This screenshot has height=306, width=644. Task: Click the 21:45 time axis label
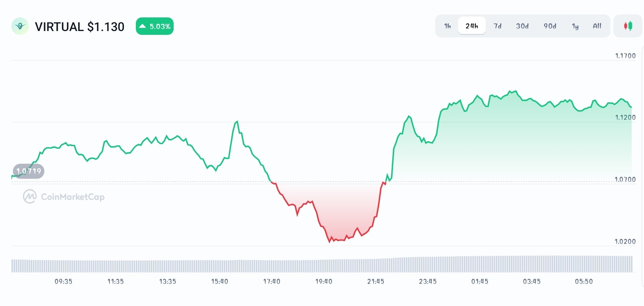click(x=376, y=281)
